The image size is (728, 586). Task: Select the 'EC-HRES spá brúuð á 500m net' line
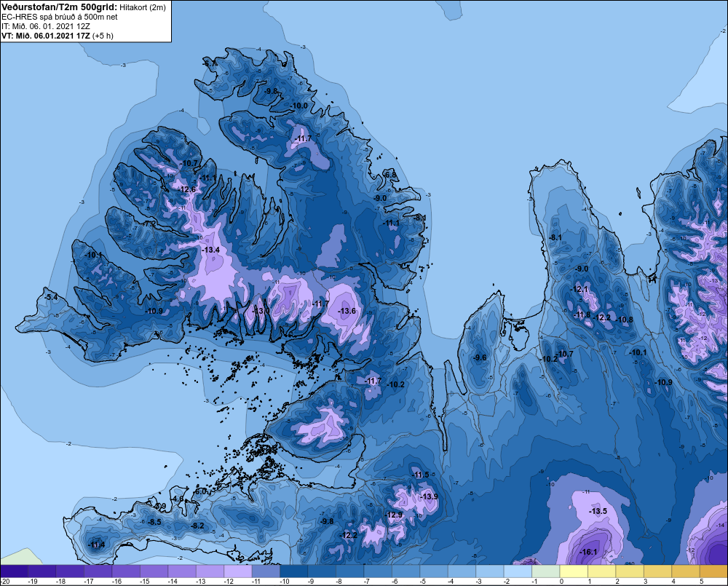point(60,17)
